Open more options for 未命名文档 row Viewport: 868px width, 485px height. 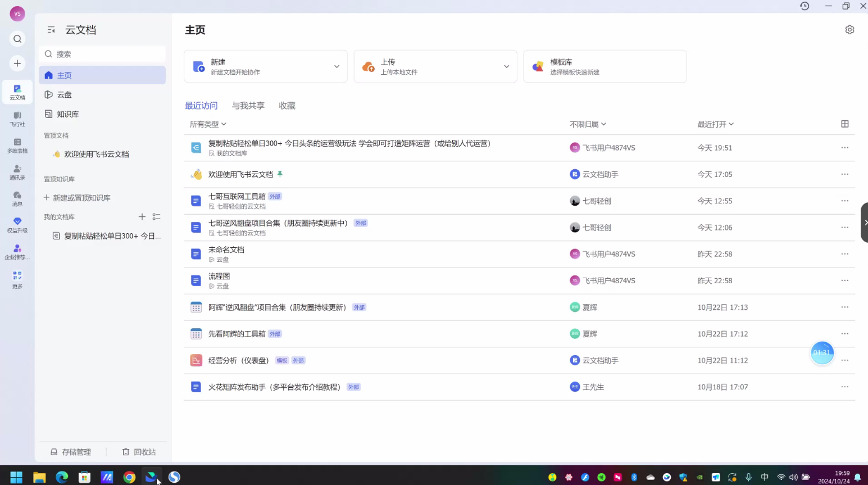[x=844, y=254]
